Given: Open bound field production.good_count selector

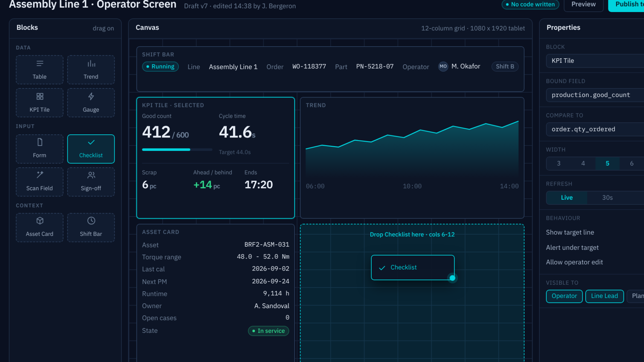Looking at the screenshot, I should (x=595, y=95).
